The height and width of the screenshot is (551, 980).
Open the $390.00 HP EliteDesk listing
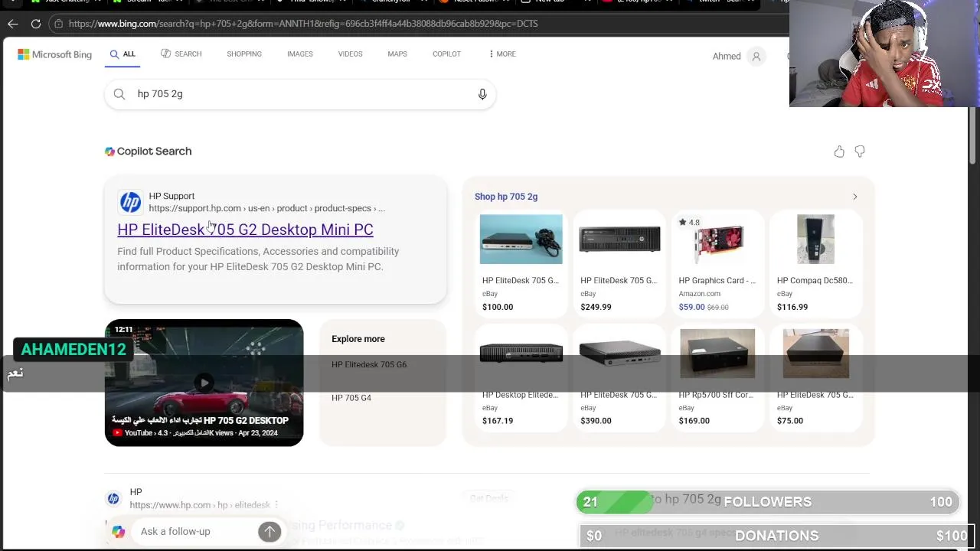pos(619,377)
